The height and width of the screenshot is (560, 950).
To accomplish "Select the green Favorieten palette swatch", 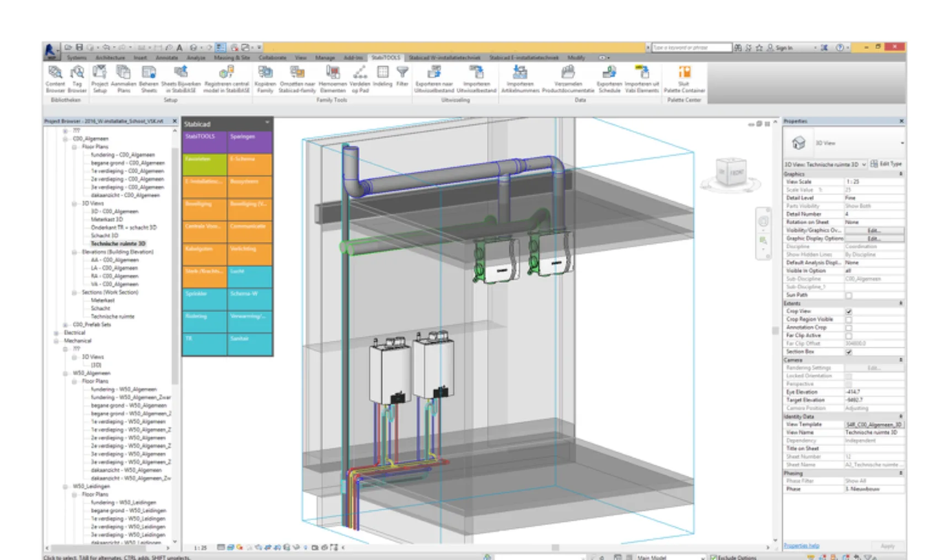I will pyautogui.click(x=204, y=164).
